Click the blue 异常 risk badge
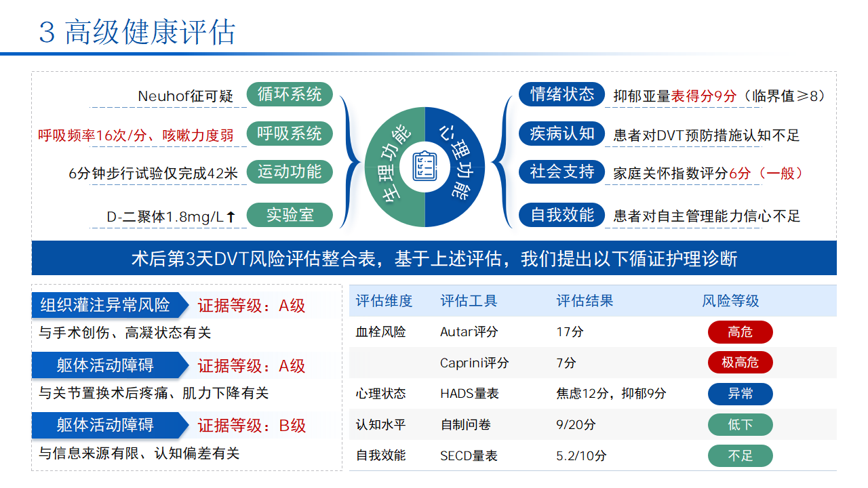The width and height of the screenshot is (868, 488). 741,394
